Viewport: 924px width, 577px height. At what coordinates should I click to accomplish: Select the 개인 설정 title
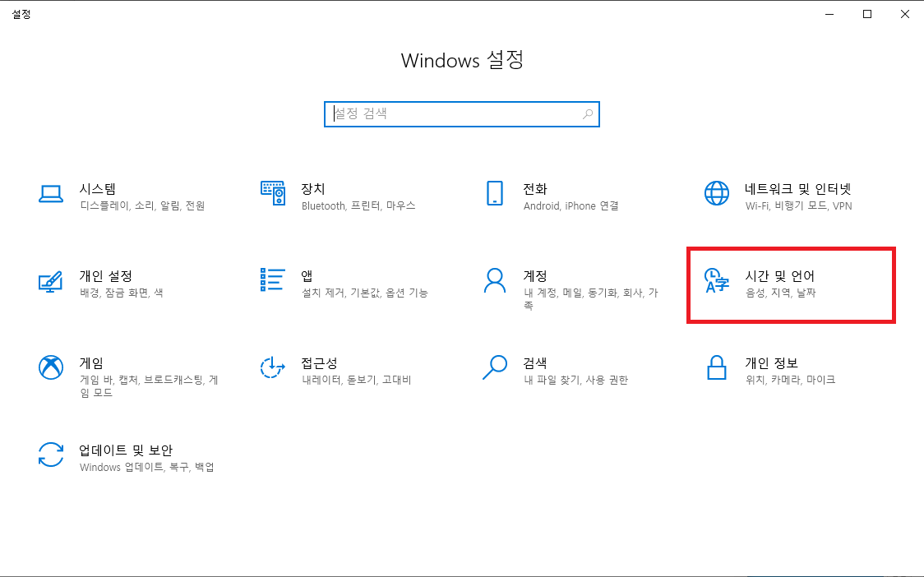pos(106,276)
